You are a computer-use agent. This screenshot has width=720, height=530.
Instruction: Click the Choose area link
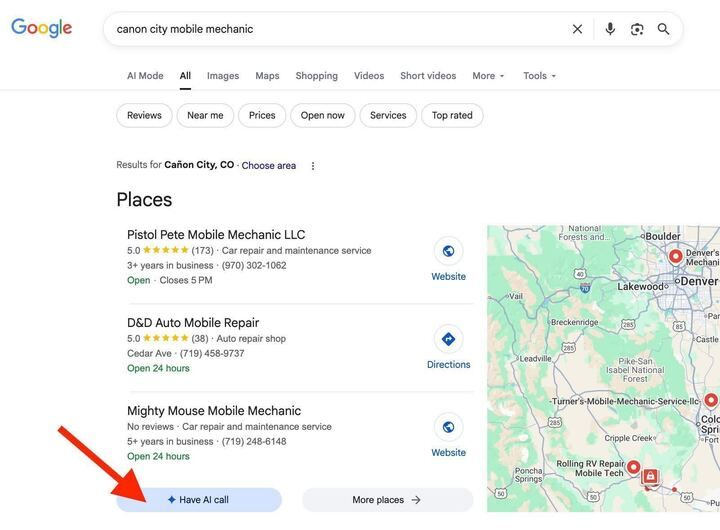click(x=269, y=165)
